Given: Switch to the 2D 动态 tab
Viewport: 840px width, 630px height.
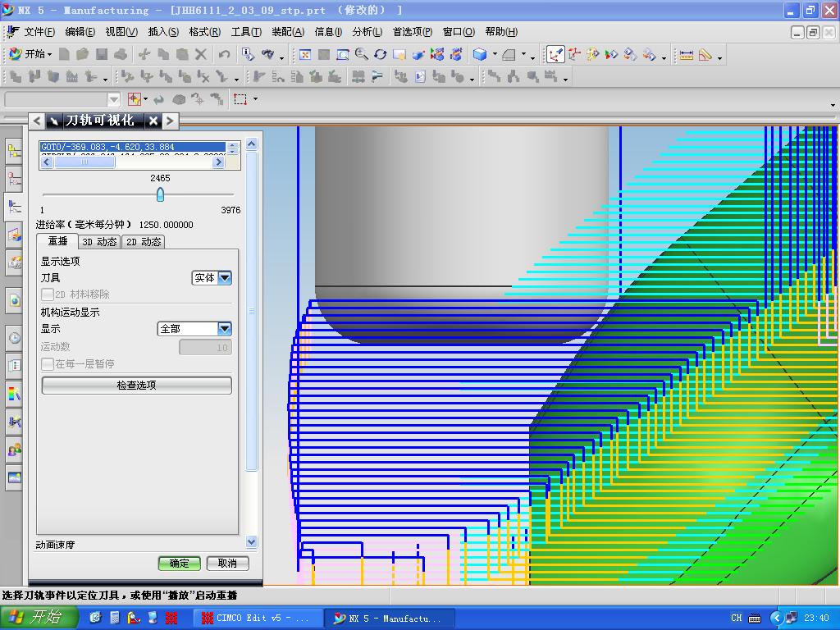Looking at the screenshot, I should coord(144,242).
